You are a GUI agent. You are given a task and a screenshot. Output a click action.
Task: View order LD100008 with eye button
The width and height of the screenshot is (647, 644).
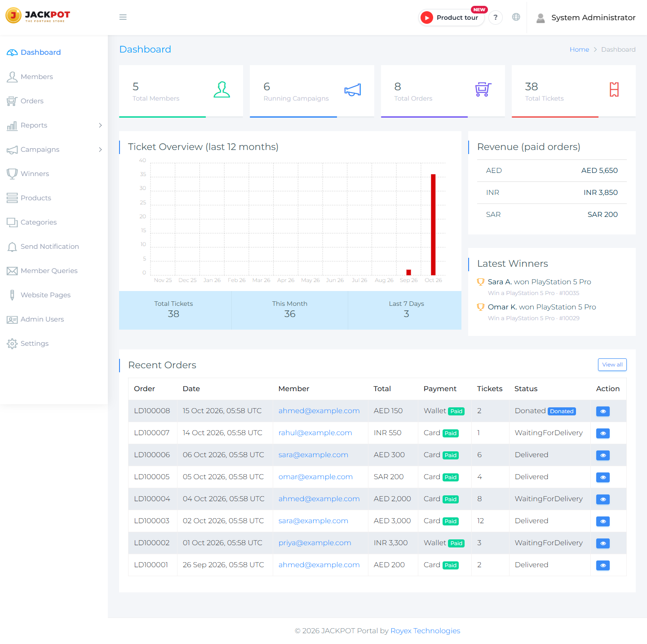[x=603, y=411]
